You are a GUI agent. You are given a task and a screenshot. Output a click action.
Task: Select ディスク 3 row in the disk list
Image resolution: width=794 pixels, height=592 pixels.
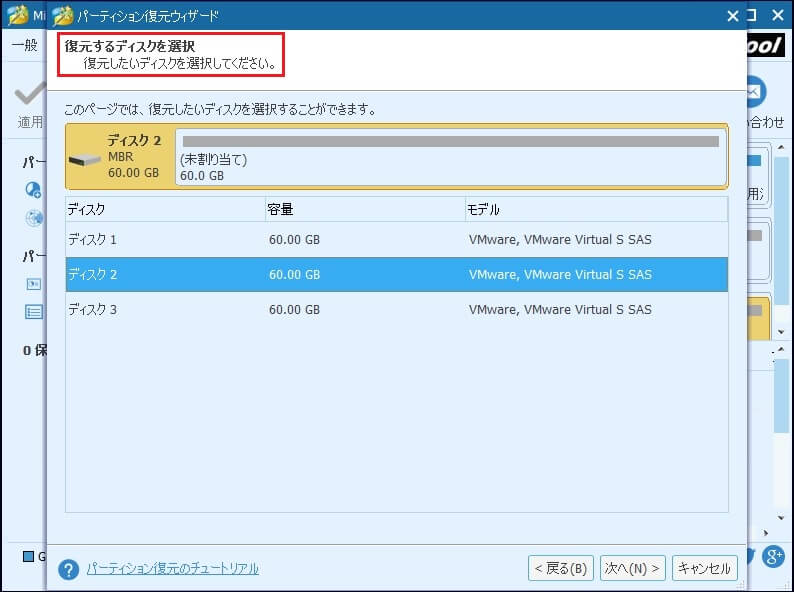click(x=396, y=309)
